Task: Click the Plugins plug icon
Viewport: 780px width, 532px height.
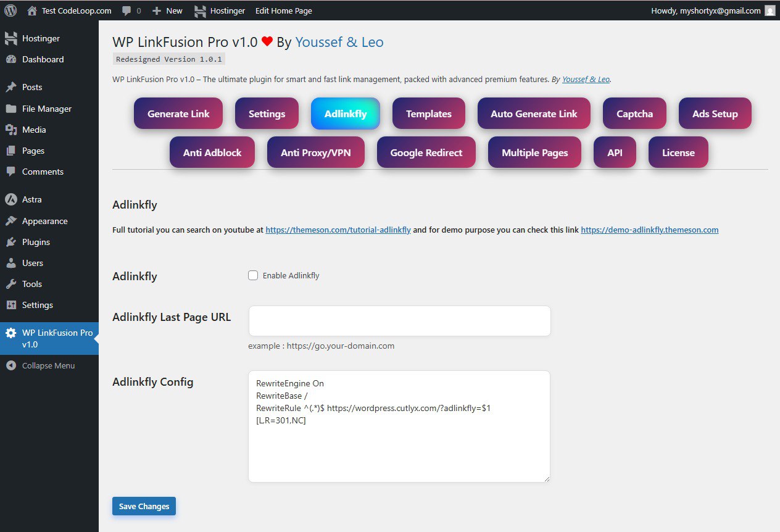Action: pos(10,242)
